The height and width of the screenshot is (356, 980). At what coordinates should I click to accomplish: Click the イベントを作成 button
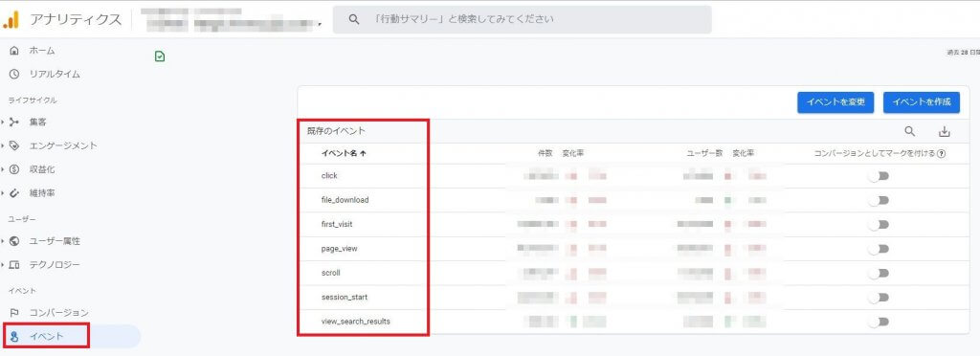click(922, 102)
